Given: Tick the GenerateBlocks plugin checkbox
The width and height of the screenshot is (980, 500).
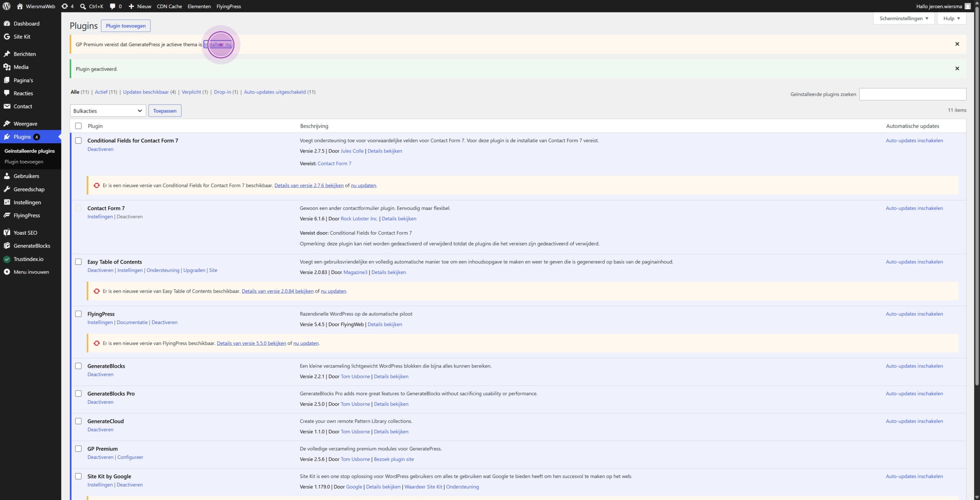Looking at the screenshot, I should point(78,366).
